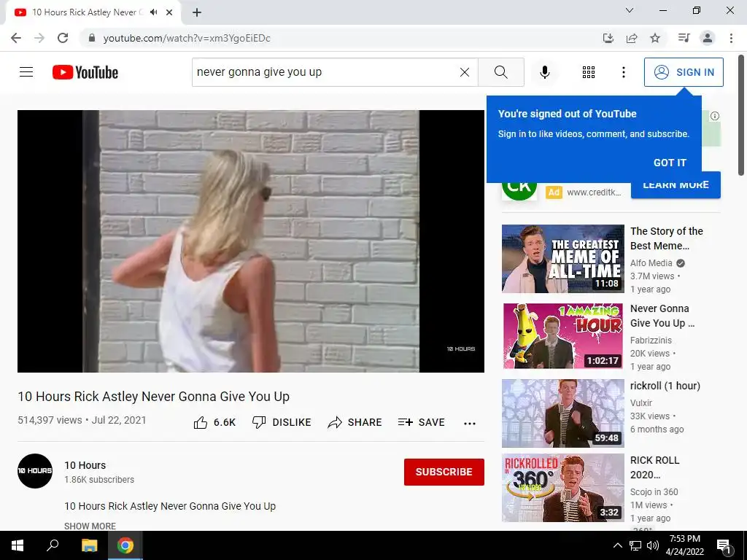Image resolution: width=747 pixels, height=560 pixels.
Task: Click the Alfo Media channel name
Action: tap(651, 262)
